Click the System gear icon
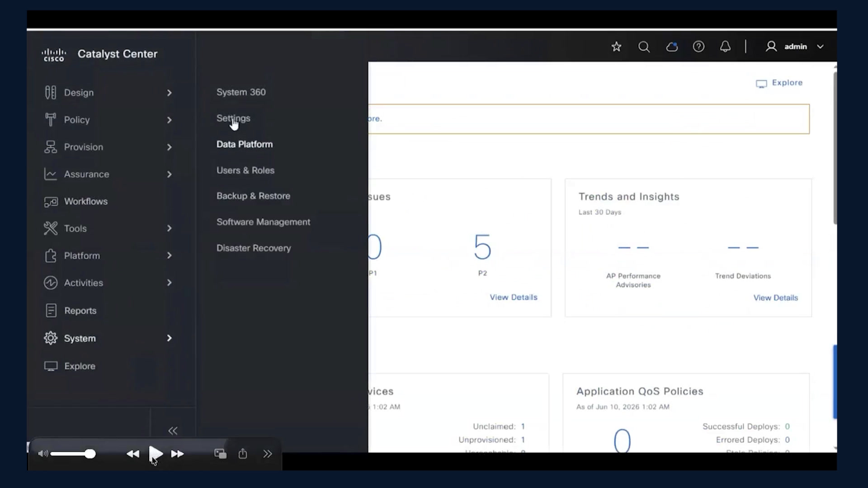Viewport: 868px width, 488px height. pyautogui.click(x=51, y=338)
